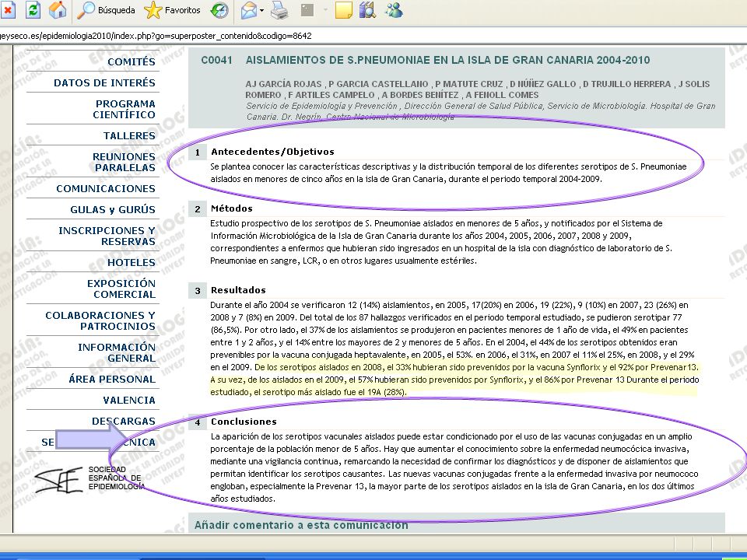Open the Búsqueda search pane
Image resolution: width=747 pixels, height=560 pixels.
[106, 10]
